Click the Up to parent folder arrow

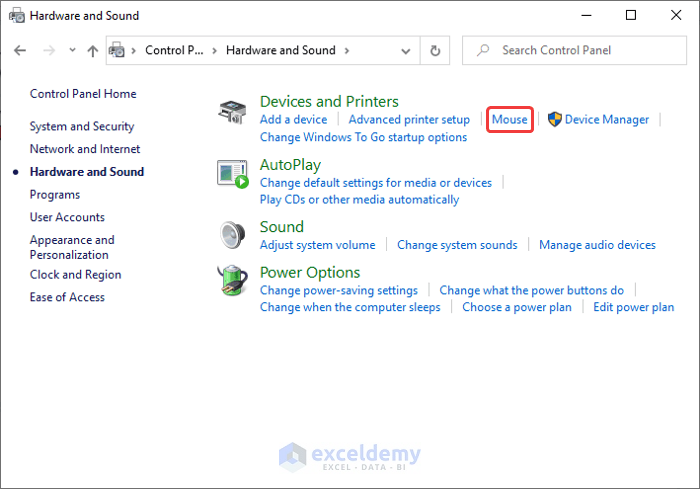point(93,50)
